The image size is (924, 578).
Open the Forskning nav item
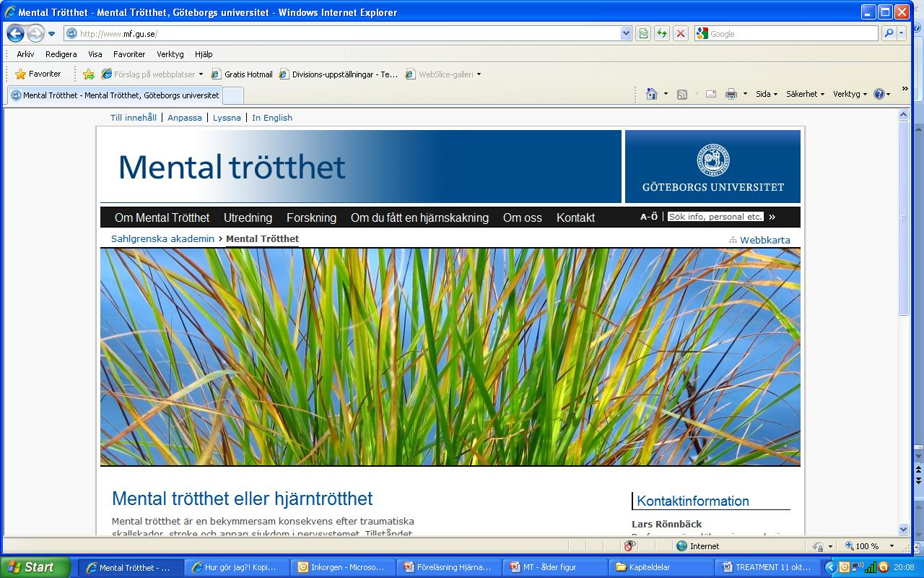[311, 217]
